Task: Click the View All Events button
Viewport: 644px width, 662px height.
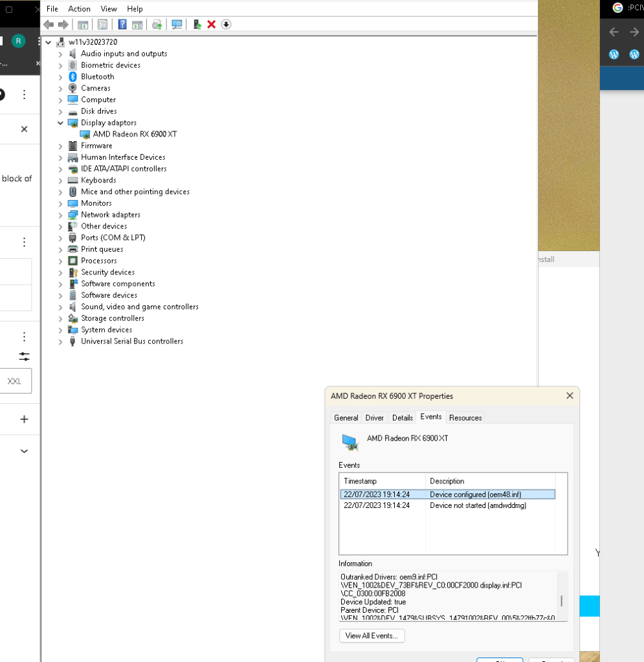Action: [372, 635]
